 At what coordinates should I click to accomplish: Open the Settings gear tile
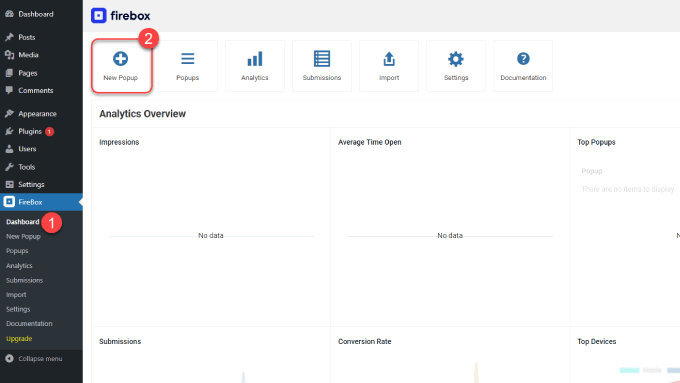click(x=456, y=66)
